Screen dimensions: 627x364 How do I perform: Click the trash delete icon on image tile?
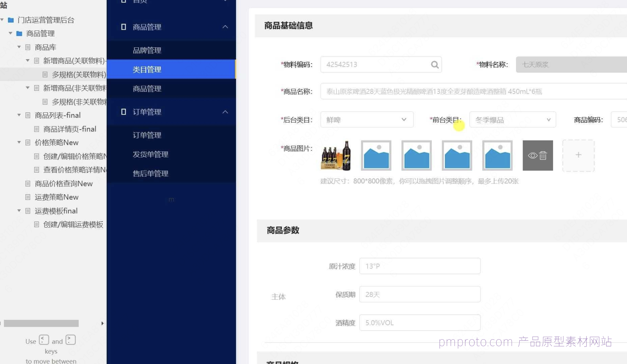pyautogui.click(x=543, y=155)
